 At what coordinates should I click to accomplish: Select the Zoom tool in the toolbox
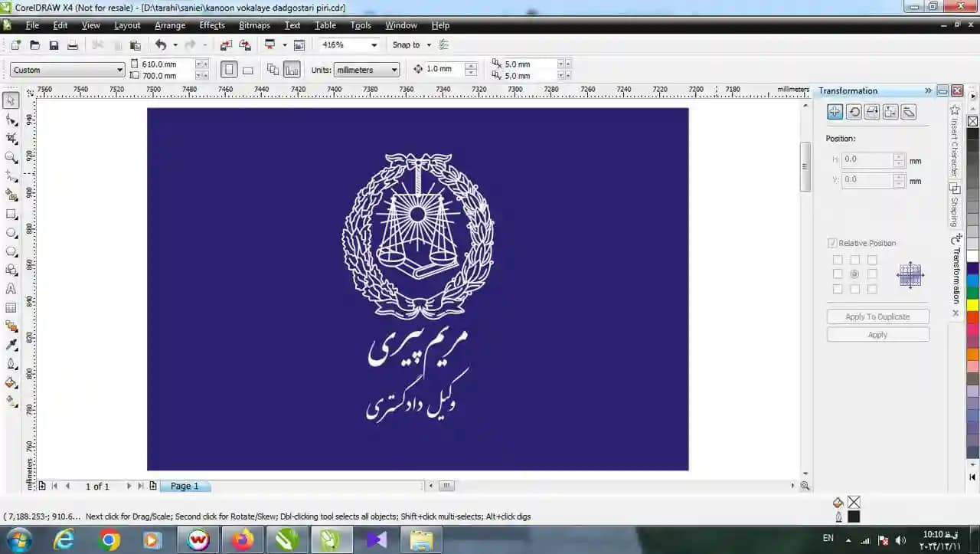(x=11, y=157)
